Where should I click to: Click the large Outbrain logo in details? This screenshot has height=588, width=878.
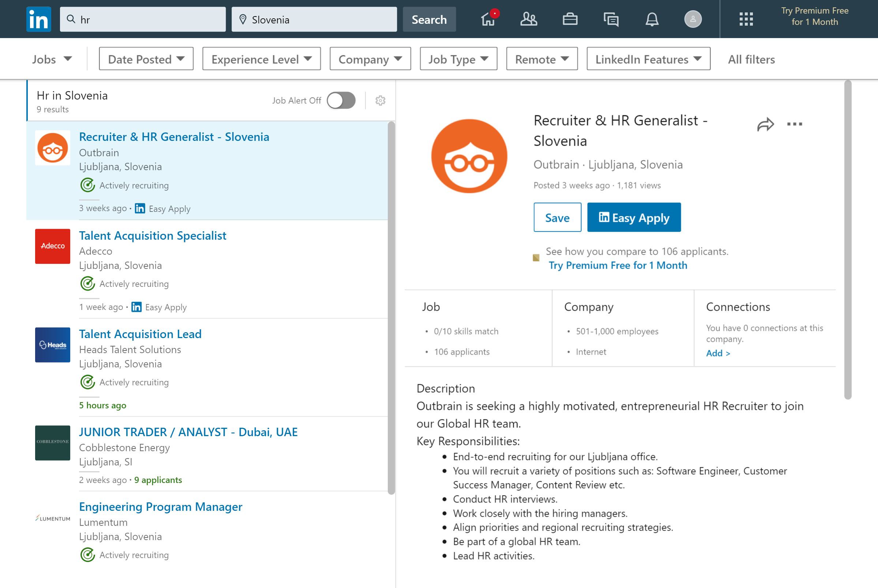[469, 156]
